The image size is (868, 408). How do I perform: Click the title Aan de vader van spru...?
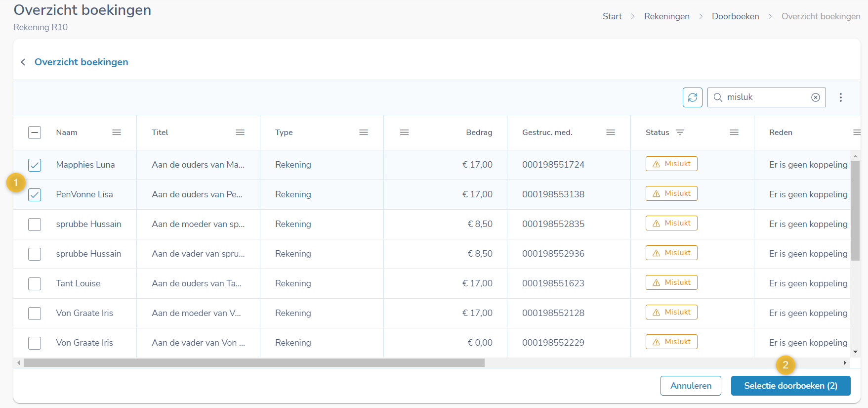(198, 254)
